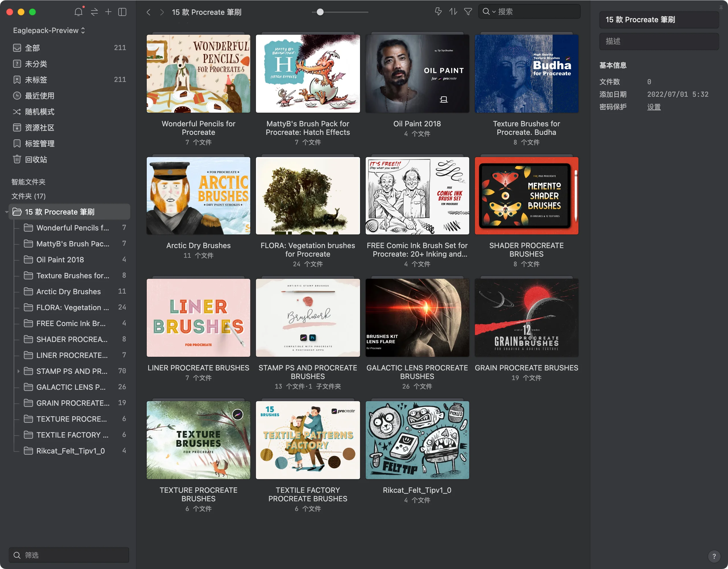This screenshot has width=728, height=569.
Task: Open GALACTIC LENS PROCREATE BRUSHES thumbnail
Action: tap(417, 318)
